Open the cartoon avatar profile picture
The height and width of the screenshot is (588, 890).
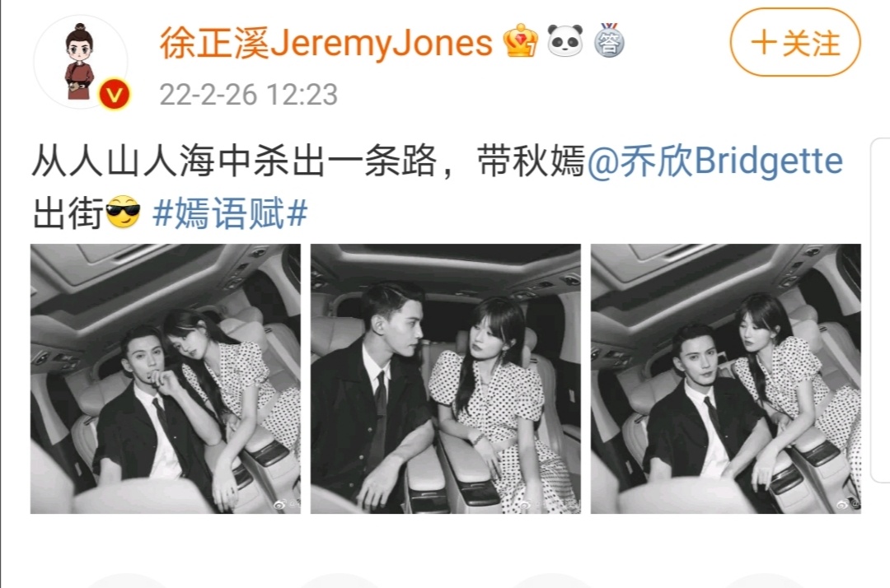click(x=81, y=61)
